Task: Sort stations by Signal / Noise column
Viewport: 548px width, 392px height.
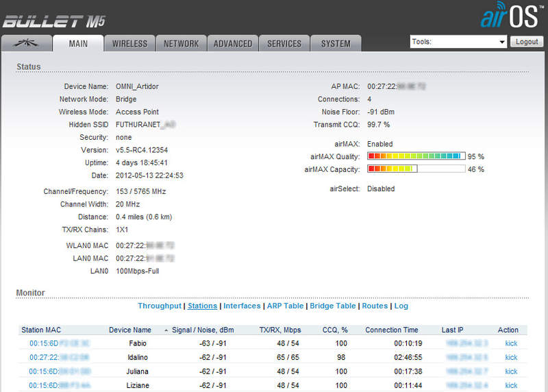Action: pyautogui.click(x=201, y=330)
